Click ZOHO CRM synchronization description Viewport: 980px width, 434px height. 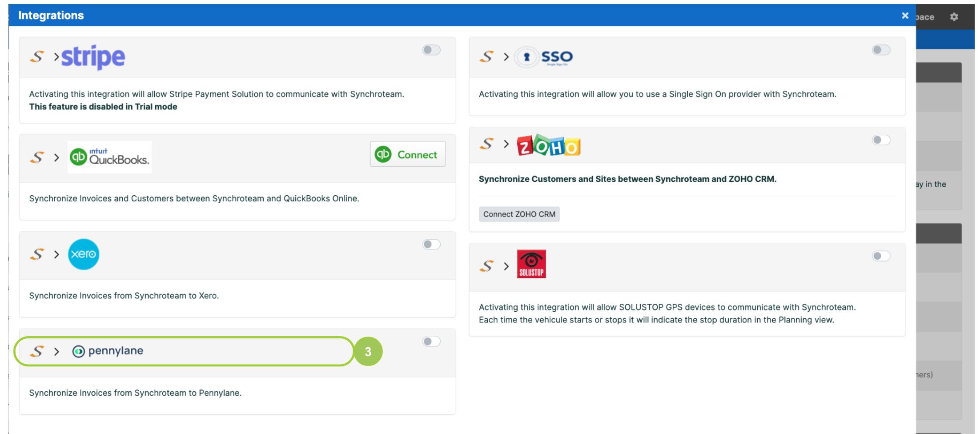point(628,179)
